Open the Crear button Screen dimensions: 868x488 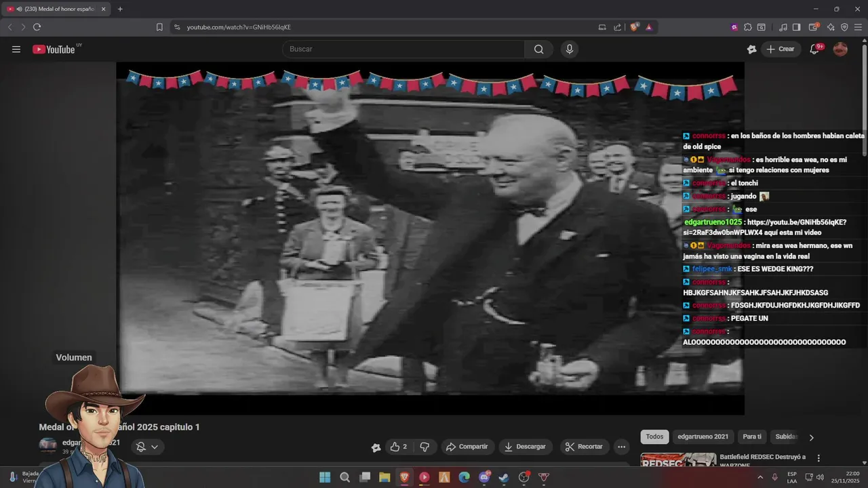[780, 49]
